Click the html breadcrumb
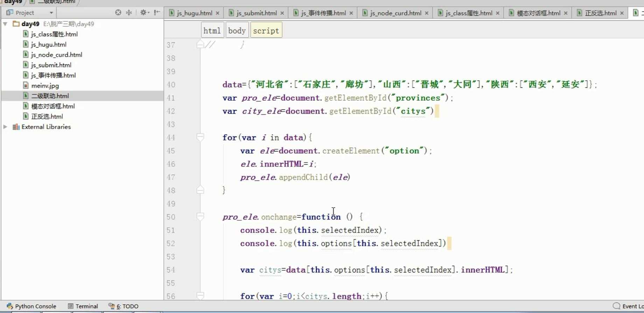 (x=212, y=30)
